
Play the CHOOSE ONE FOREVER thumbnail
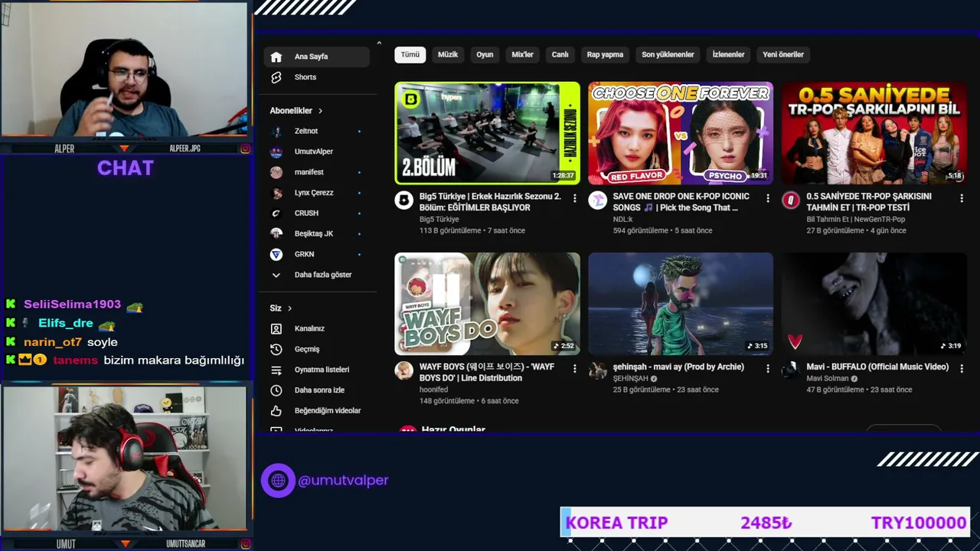click(681, 133)
